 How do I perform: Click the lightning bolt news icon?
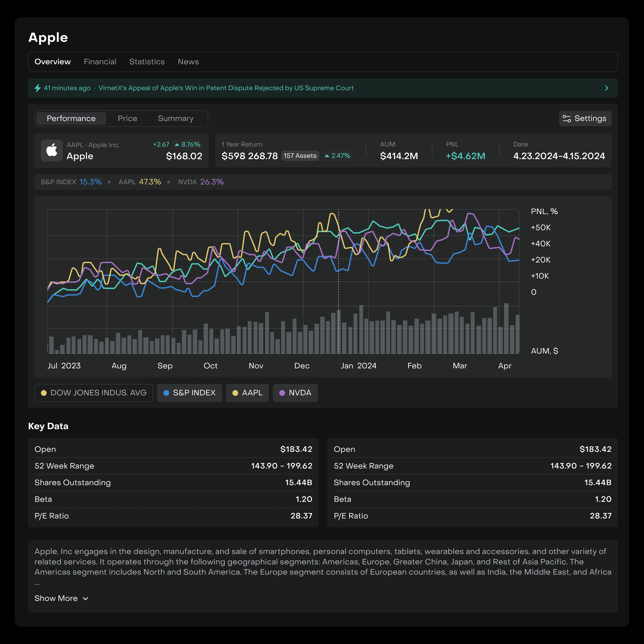(38, 88)
